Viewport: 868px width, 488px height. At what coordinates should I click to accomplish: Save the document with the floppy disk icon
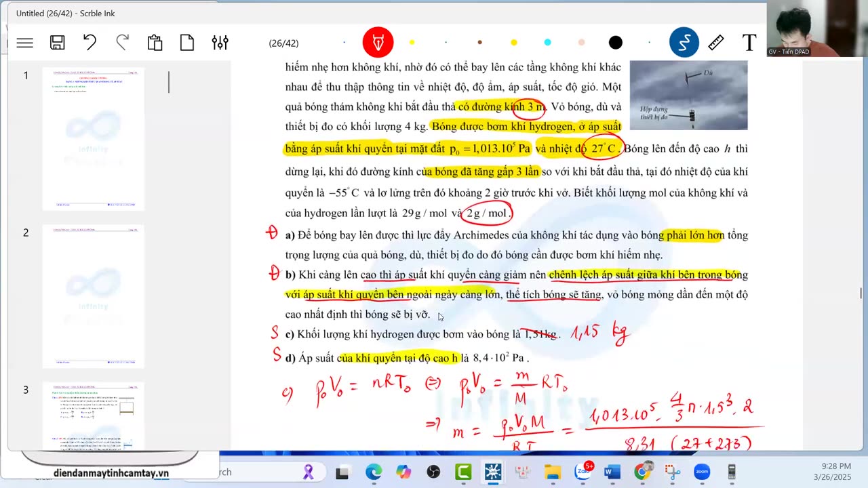pyautogui.click(x=58, y=43)
